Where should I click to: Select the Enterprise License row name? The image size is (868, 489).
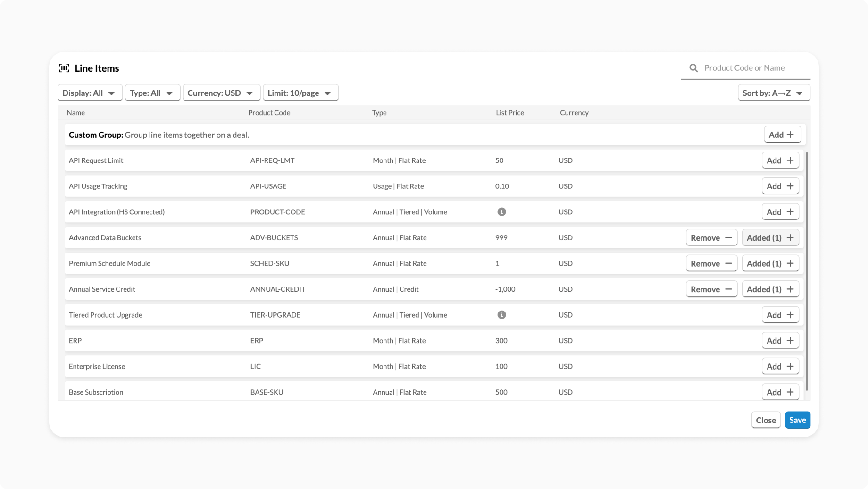pos(97,366)
